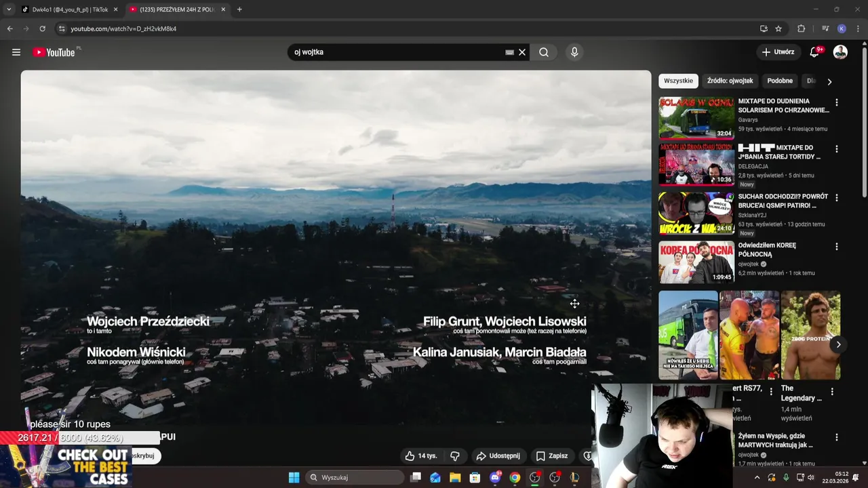Show hidden system tray icons

(x=757, y=478)
